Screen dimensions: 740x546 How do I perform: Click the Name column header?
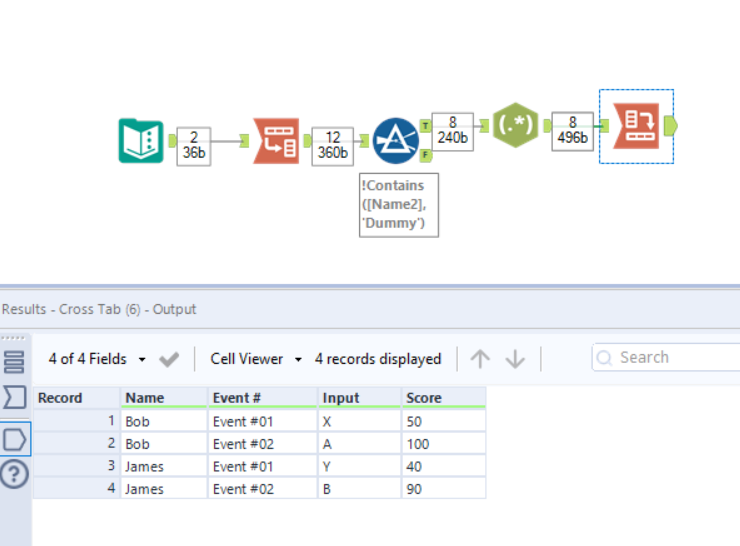pyautogui.click(x=163, y=398)
